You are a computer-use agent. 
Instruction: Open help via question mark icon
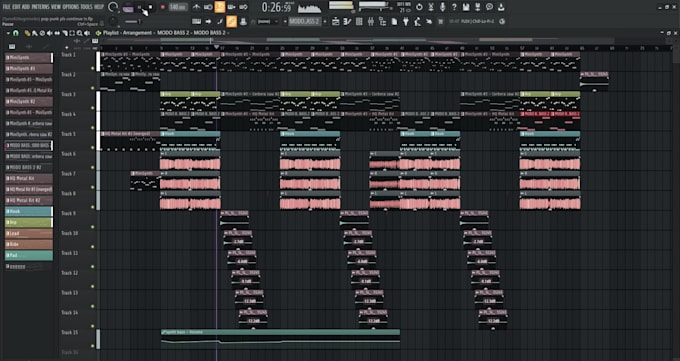click(x=454, y=7)
